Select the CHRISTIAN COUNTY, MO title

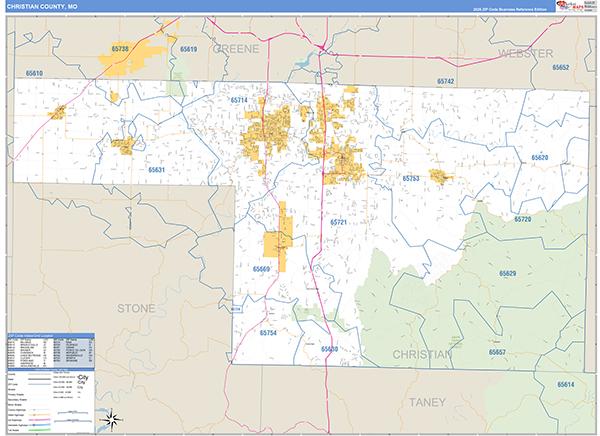click(40, 7)
